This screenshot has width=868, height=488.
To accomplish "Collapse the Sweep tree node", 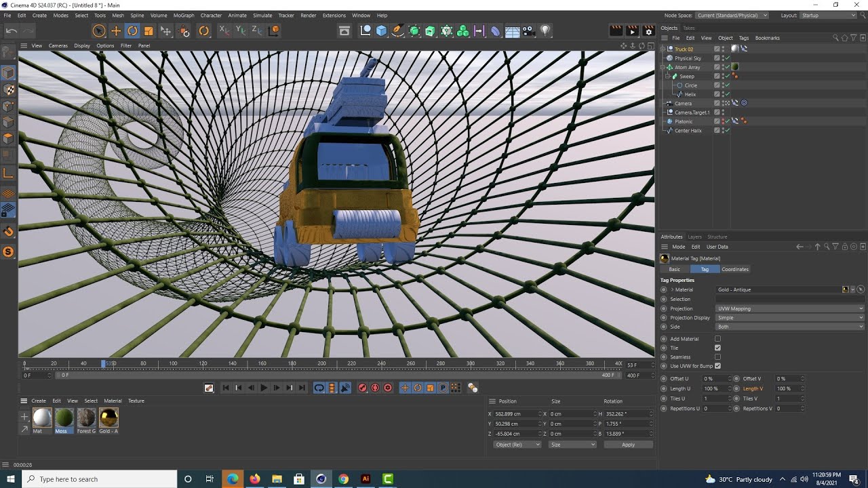I will [667, 77].
